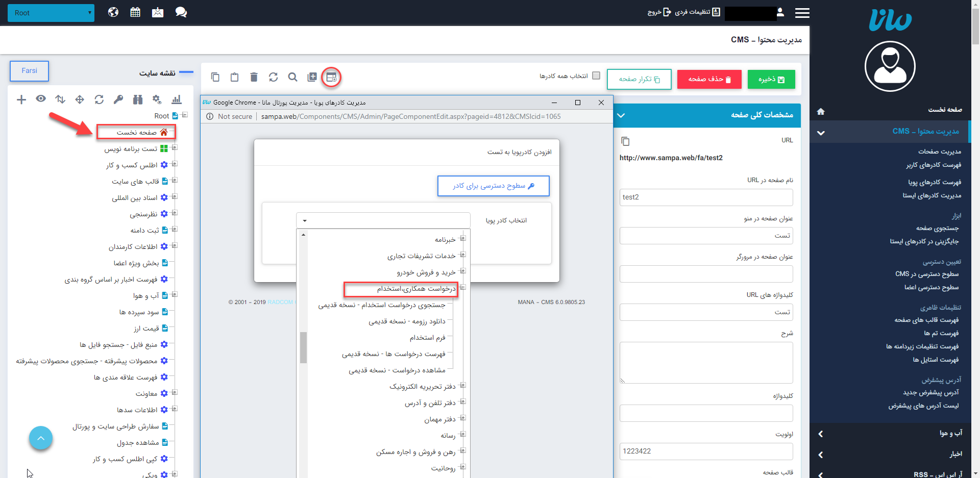Select the eye preview icon in site map toolbar
This screenshot has height=478, width=980.
pyautogui.click(x=41, y=99)
